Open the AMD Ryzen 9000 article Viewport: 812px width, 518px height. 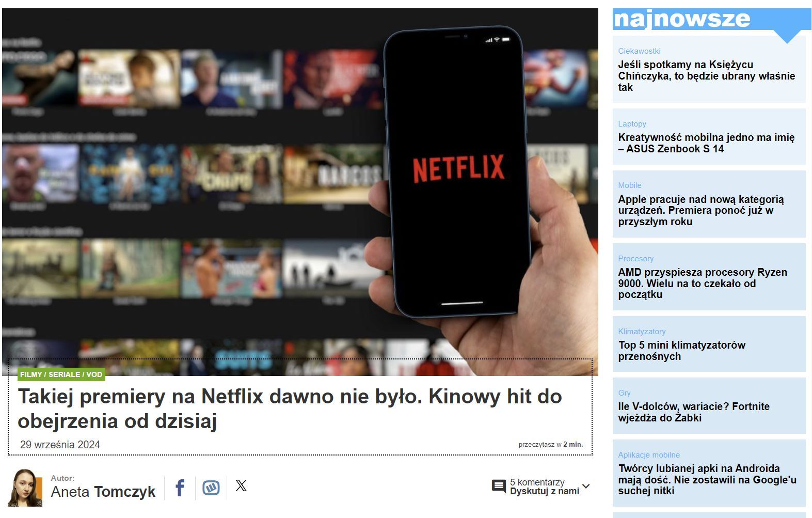tap(702, 283)
